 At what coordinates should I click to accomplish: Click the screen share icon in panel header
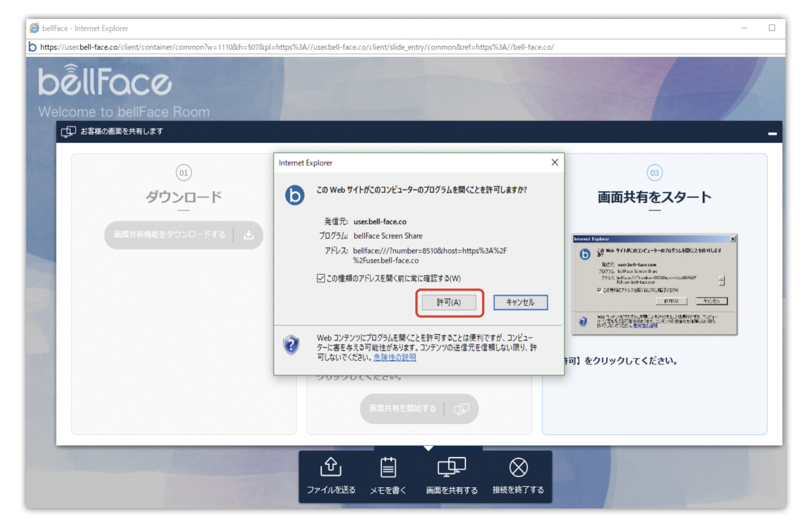68,132
